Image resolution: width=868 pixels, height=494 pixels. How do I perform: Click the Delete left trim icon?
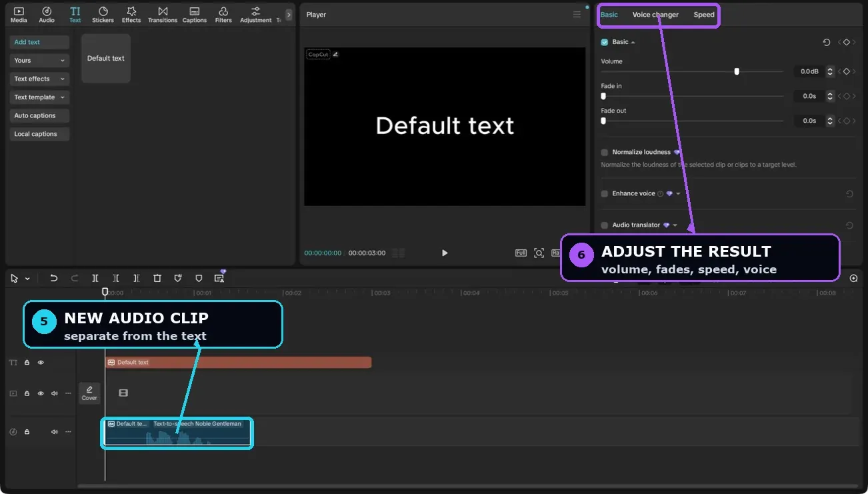[116, 278]
